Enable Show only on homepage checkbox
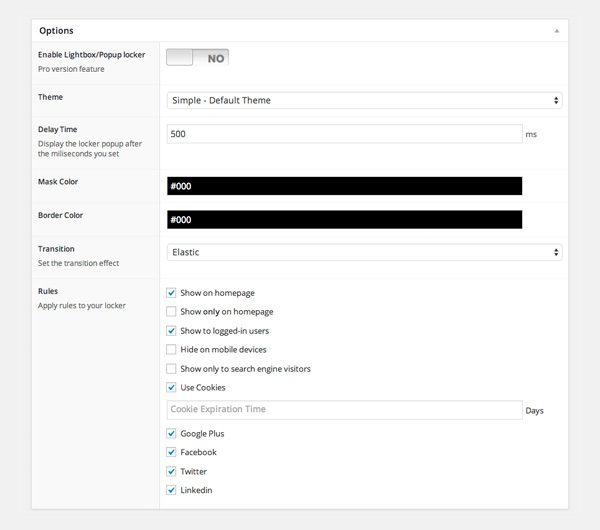This screenshot has height=530, width=600. [x=172, y=312]
